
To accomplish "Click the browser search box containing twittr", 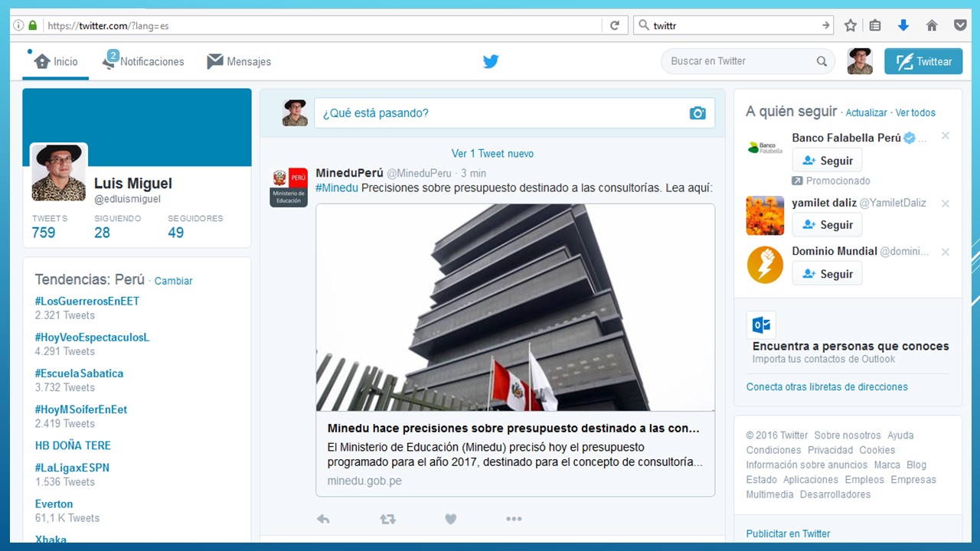I will point(734,25).
